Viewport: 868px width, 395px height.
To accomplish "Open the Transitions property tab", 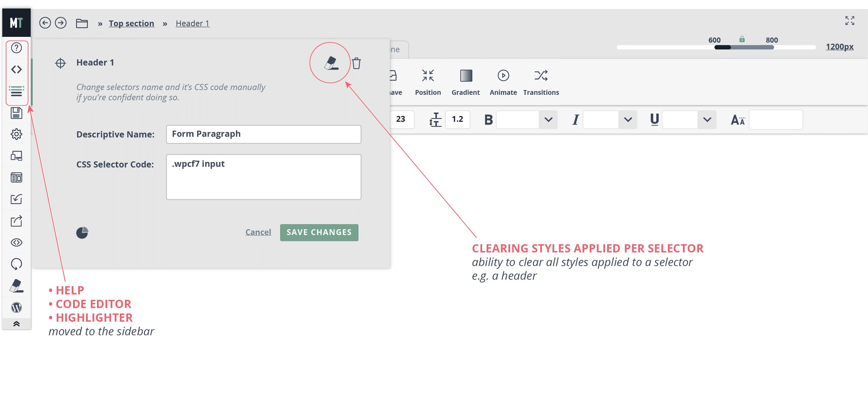I will 541,83.
